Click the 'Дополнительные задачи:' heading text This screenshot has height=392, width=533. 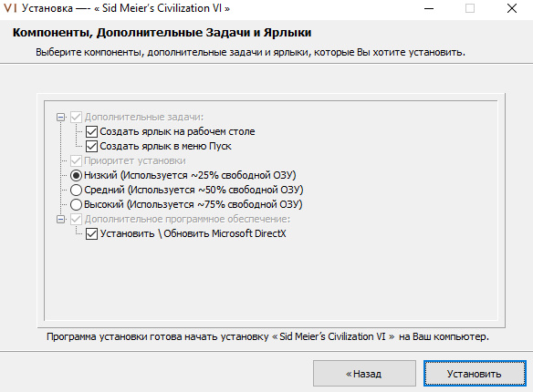pyautogui.click(x=144, y=117)
